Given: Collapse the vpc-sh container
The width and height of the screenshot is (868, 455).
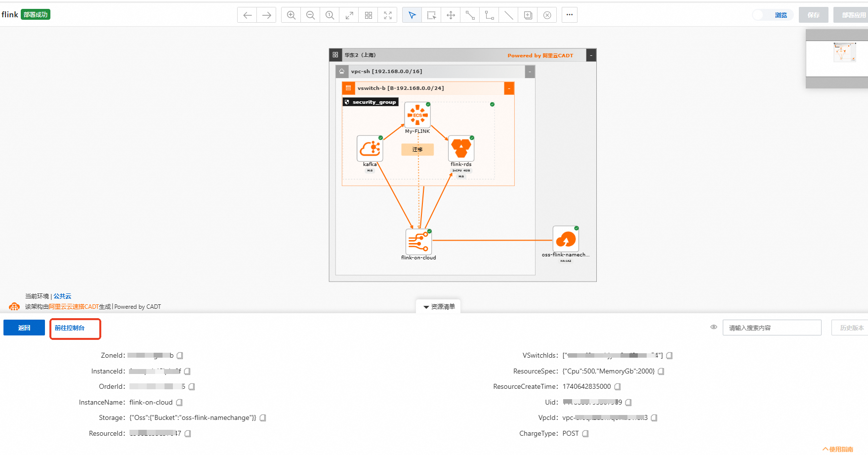Looking at the screenshot, I should click(530, 72).
